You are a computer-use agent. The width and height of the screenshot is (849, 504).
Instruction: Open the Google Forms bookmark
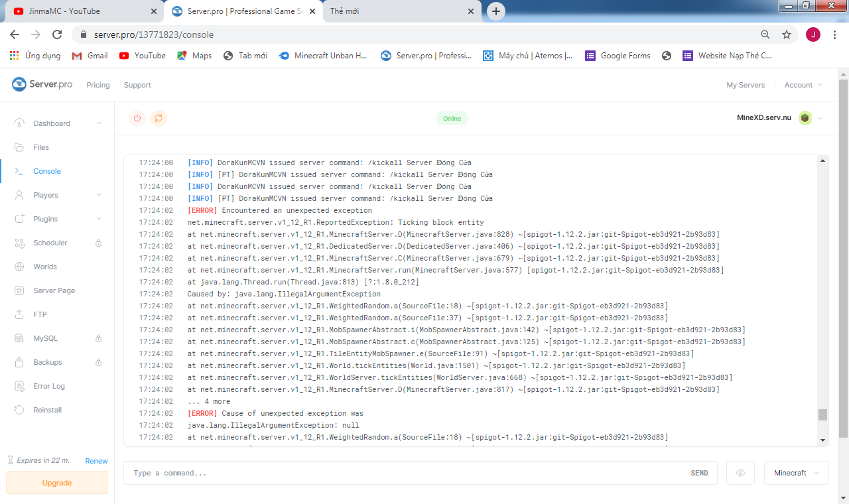(x=618, y=56)
